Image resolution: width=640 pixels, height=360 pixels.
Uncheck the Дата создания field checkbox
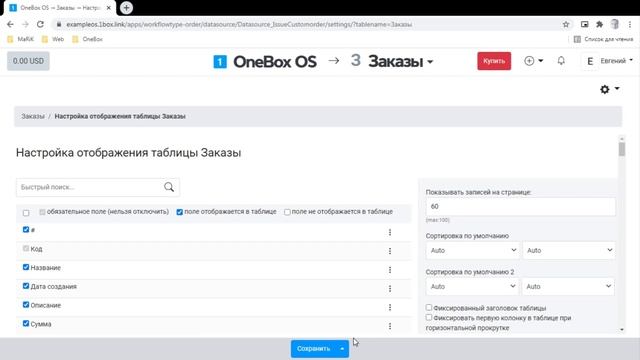(x=26, y=286)
